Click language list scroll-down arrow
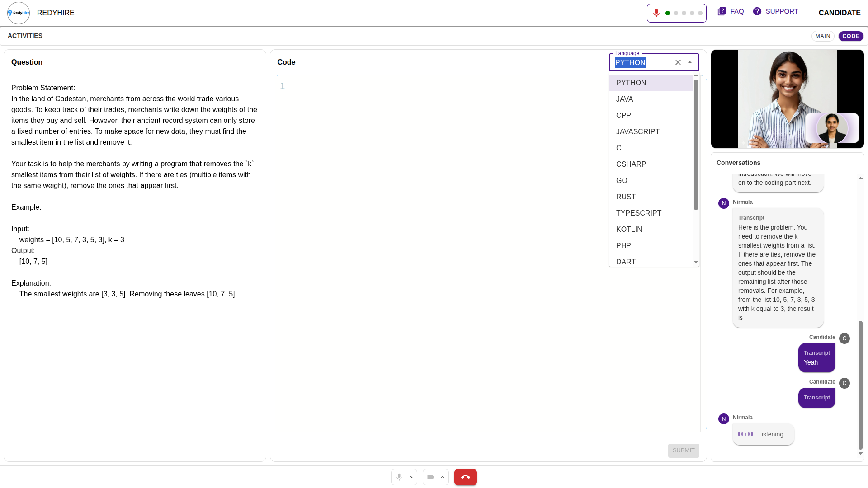The height and width of the screenshot is (488, 868). pos(696,262)
